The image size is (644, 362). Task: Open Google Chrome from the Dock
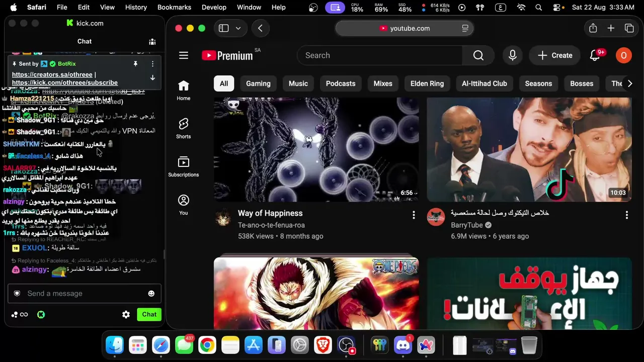(x=207, y=345)
